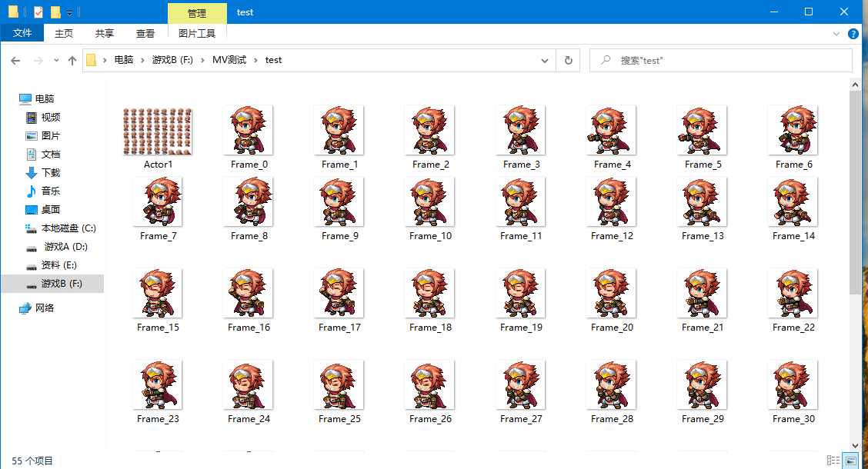Select the Frame_24 image file

[249, 393]
